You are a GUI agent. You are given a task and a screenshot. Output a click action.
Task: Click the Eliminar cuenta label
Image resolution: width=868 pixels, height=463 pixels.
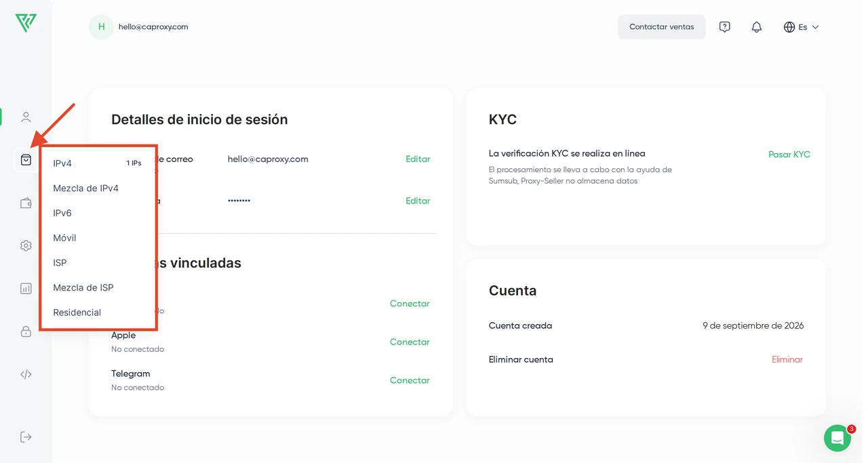(521, 360)
